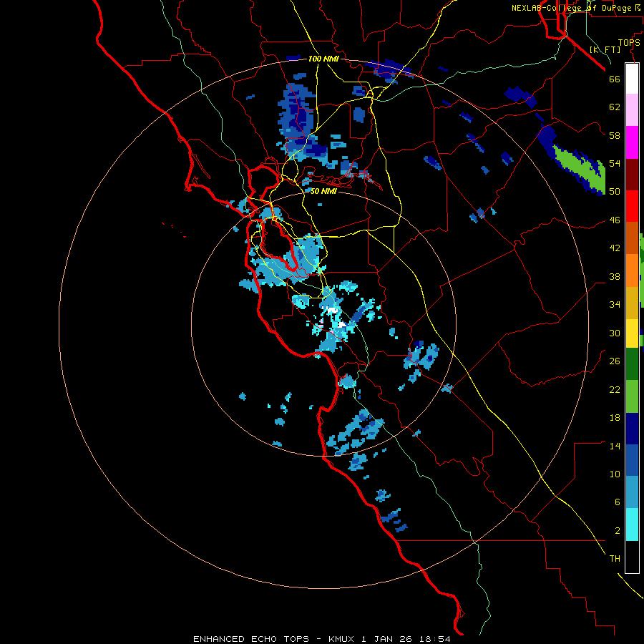Click the '[K FT]' units label
The width and height of the screenshot is (644, 644).
(605, 49)
